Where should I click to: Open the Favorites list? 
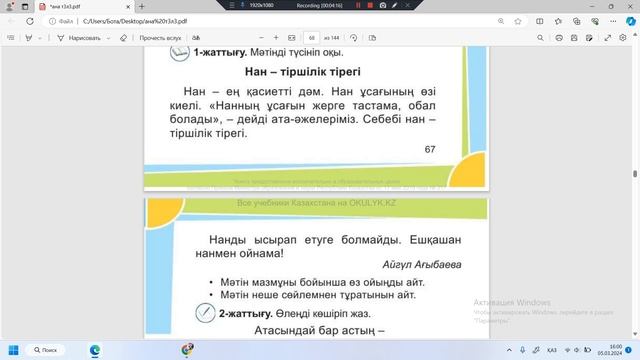pyautogui.click(x=558, y=21)
